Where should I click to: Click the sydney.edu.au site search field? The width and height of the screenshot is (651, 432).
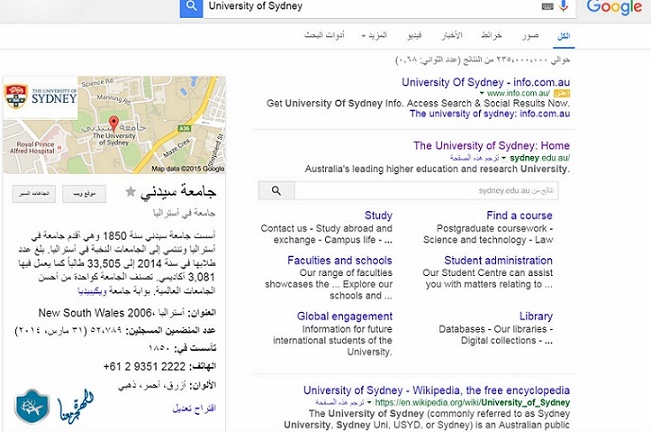[426, 190]
